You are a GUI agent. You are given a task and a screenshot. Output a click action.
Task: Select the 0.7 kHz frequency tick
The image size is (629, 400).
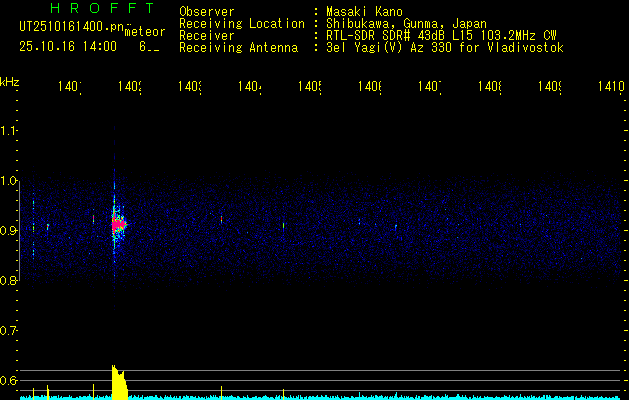[x=9, y=331]
